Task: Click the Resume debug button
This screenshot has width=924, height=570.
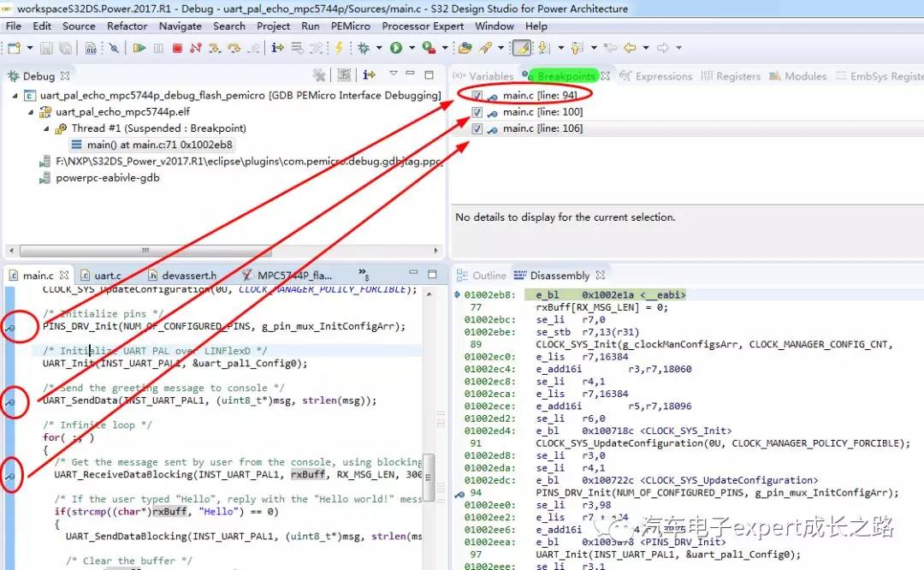Action: tap(139, 49)
